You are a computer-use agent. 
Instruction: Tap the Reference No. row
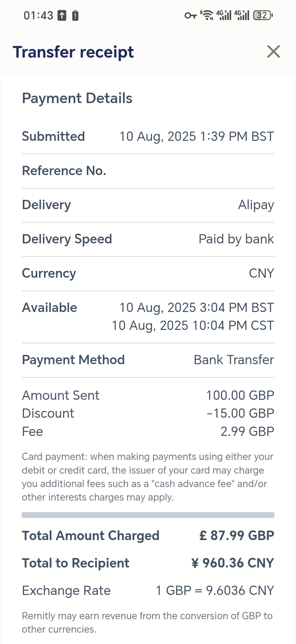coord(148,171)
